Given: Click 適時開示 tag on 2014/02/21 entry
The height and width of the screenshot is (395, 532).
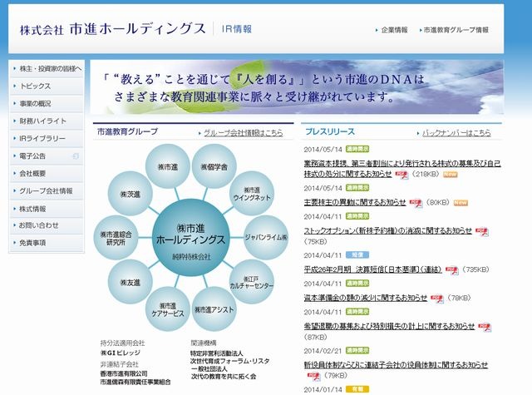Looking at the screenshot, I should point(357,350).
